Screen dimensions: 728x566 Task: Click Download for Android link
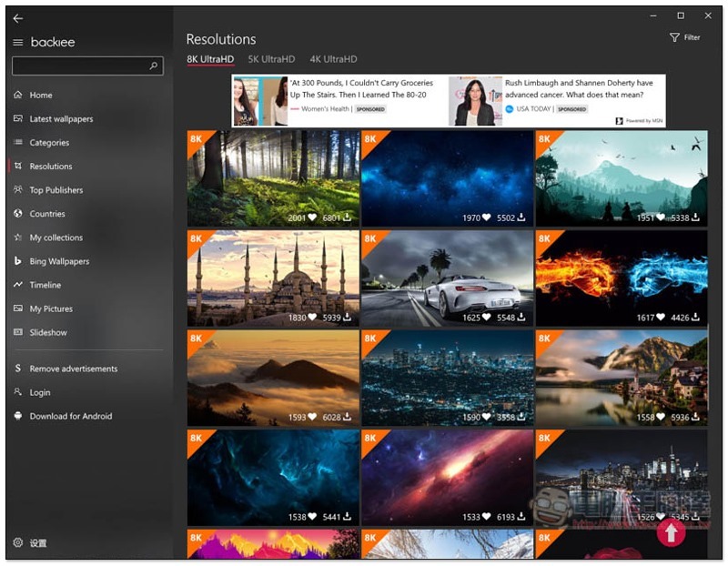pyautogui.click(x=71, y=416)
